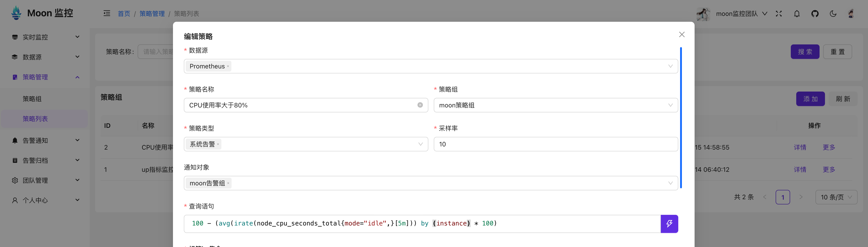Select page 1 in pagination
Viewport: 868px width, 247px height.
(783, 197)
